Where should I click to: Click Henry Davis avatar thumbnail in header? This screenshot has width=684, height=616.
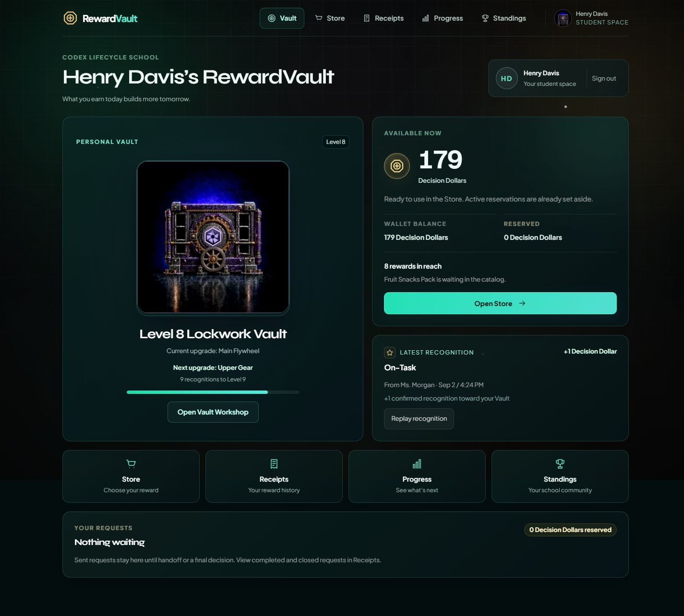[563, 18]
